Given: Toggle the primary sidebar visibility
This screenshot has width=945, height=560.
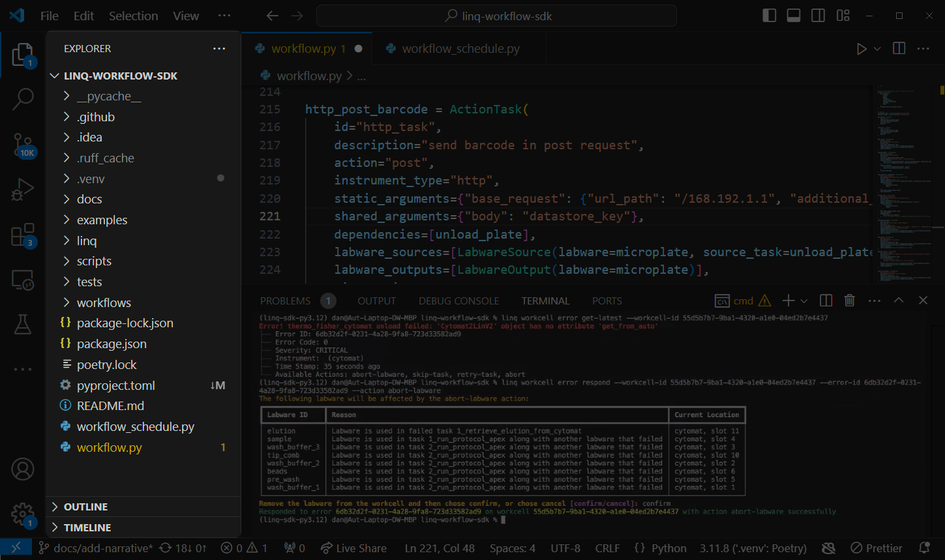Looking at the screenshot, I should pyautogui.click(x=769, y=15).
